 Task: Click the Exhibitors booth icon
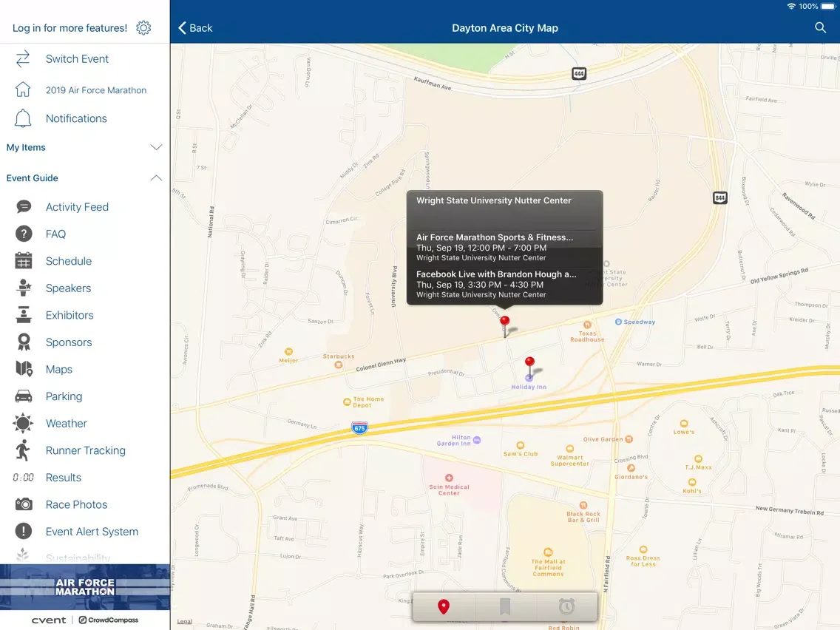point(24,315)
